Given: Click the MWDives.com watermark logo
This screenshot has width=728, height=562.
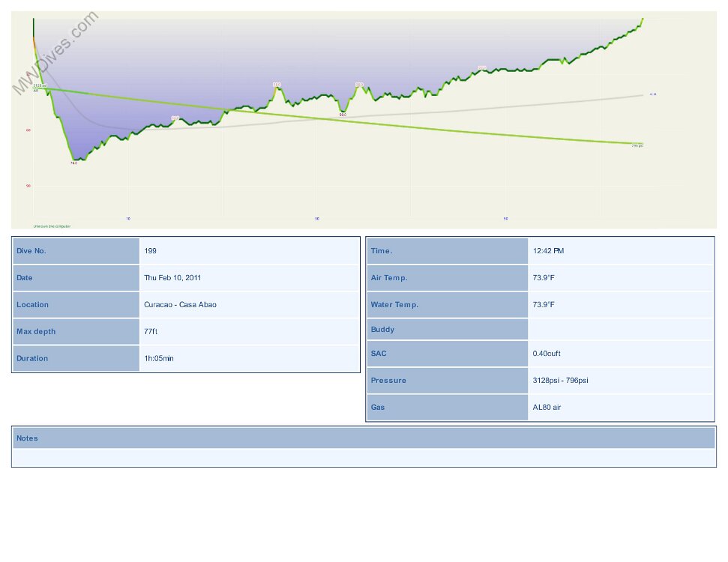Looking at the screenshot, I should [x=55, y=52].
